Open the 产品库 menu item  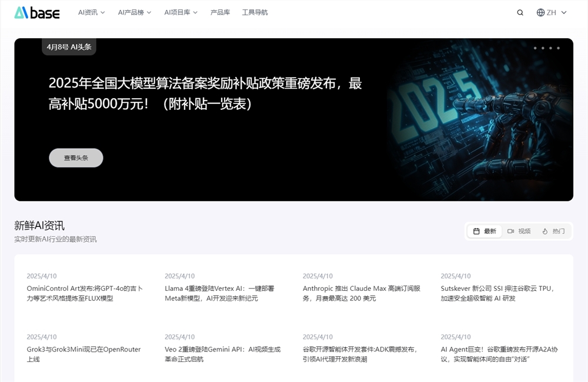[x=220, y=12]
